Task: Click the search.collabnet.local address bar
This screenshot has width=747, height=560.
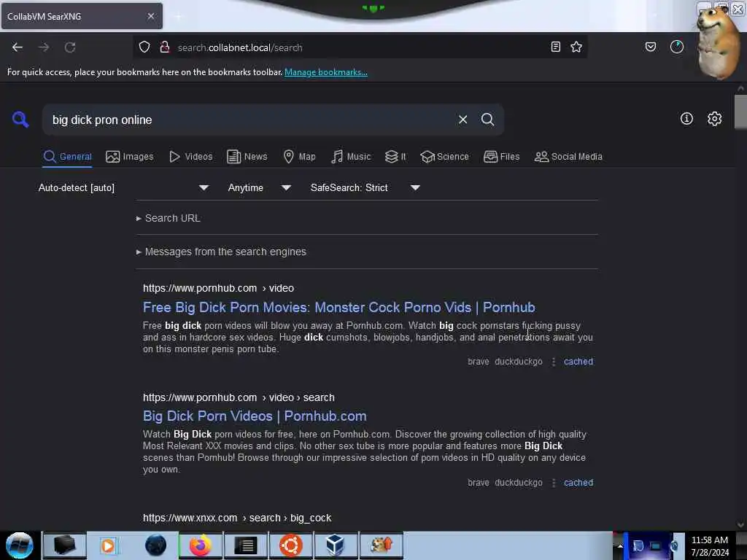Action: (360, 47)
